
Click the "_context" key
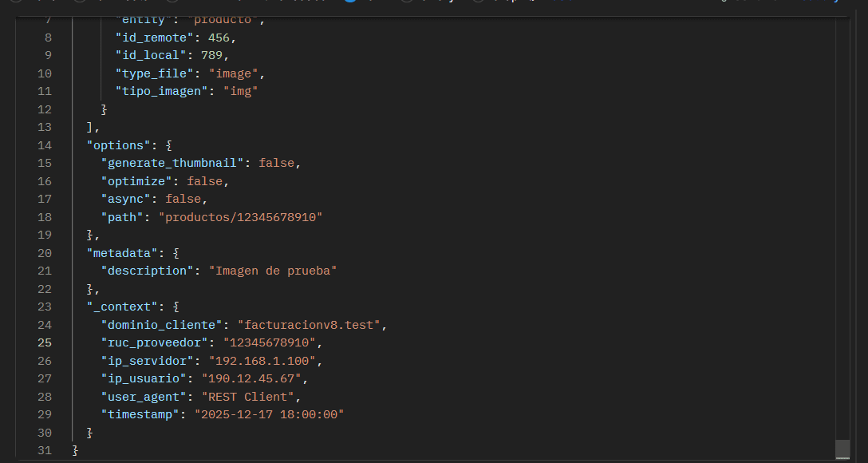point(122,307)
